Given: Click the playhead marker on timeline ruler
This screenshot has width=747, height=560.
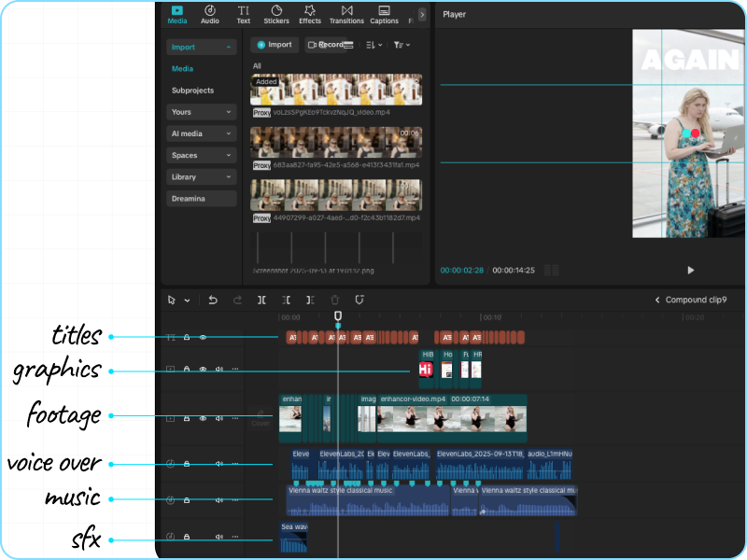Looking at the screenshot, I should 338,317.
